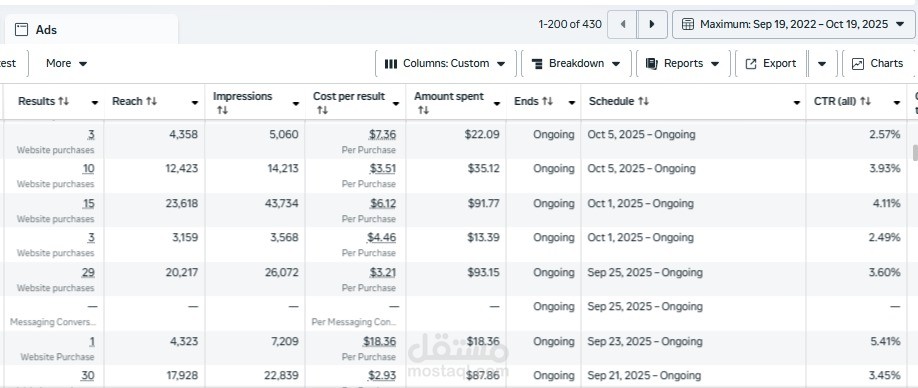The image size is (918, 388).
Task: Open Schedule column options arrow
Action: (797, 103)
